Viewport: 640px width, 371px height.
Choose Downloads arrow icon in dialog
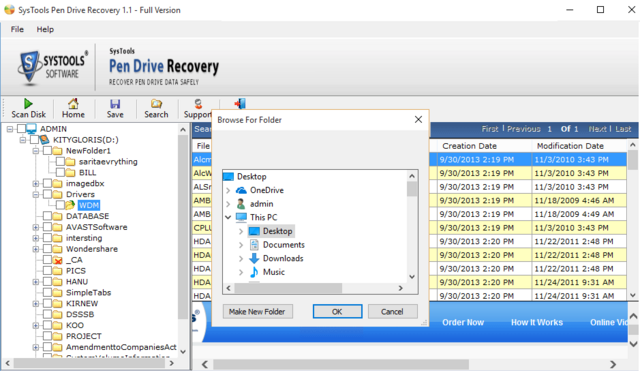click(x=254, y=258)
